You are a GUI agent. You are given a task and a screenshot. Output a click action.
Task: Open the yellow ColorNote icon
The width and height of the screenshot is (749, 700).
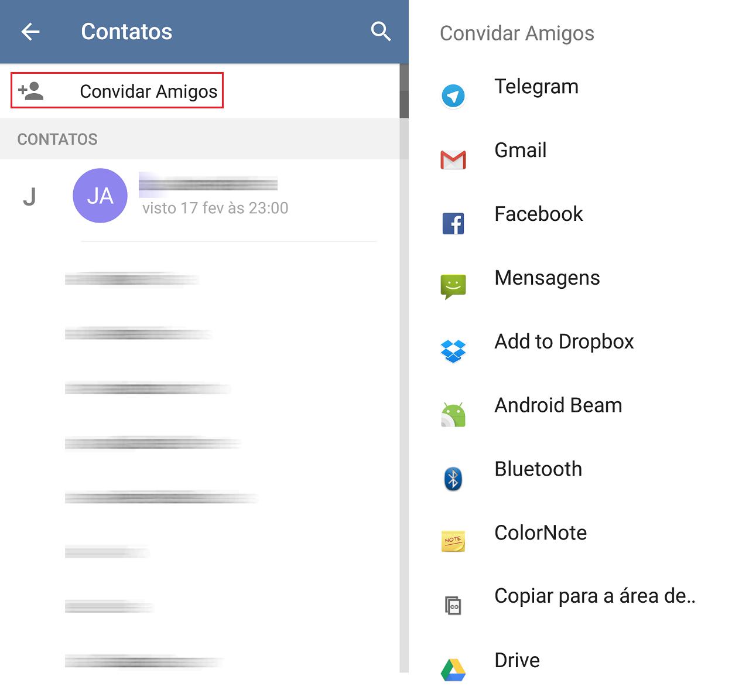tap(453, 541)
